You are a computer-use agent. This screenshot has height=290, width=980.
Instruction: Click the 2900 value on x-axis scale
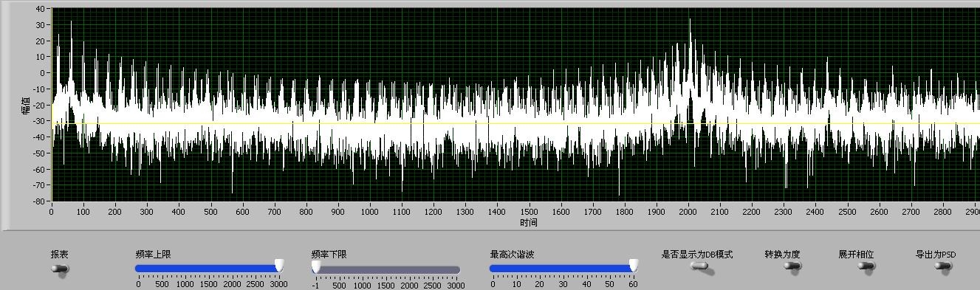tap(973, 212)
